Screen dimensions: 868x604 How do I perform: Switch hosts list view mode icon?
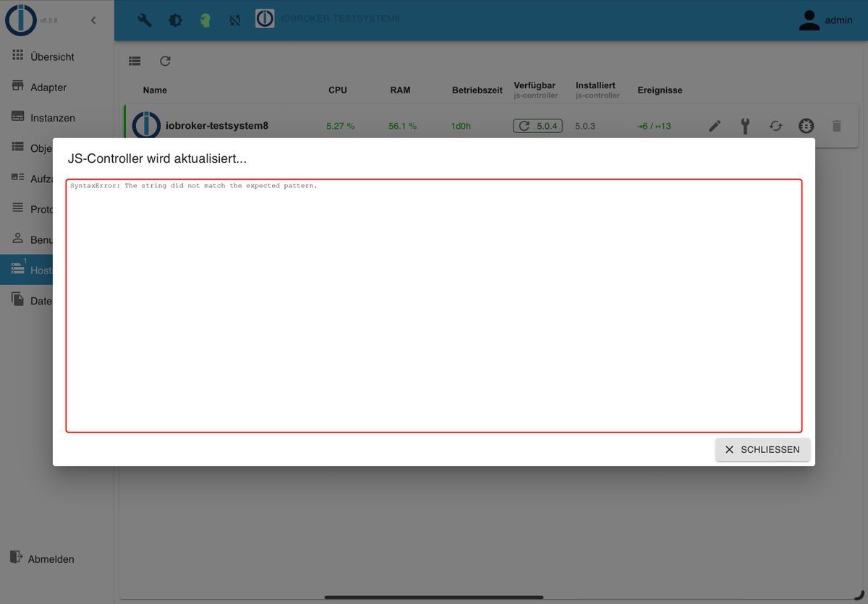135,61
